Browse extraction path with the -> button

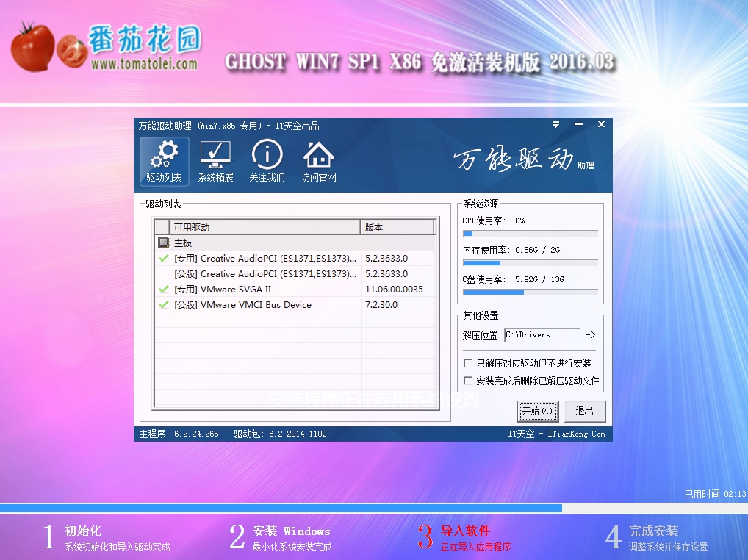click(x=591, y=335)
